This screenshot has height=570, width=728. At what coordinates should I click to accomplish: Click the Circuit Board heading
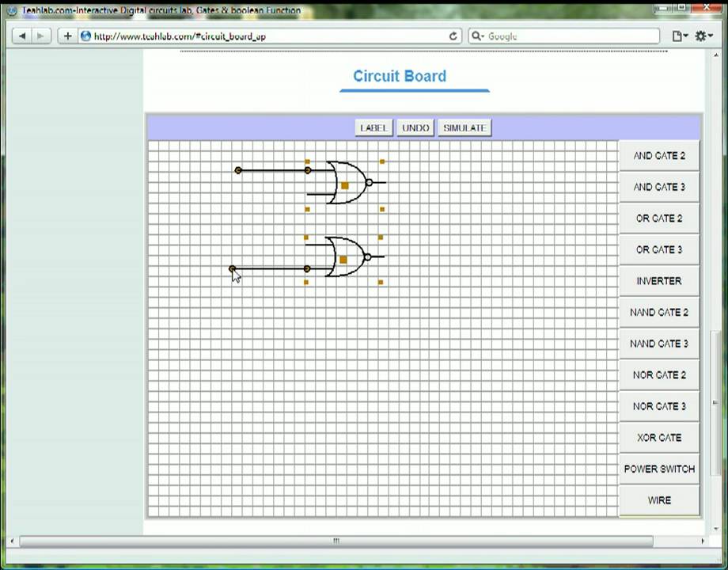click(x=400, y=76)
